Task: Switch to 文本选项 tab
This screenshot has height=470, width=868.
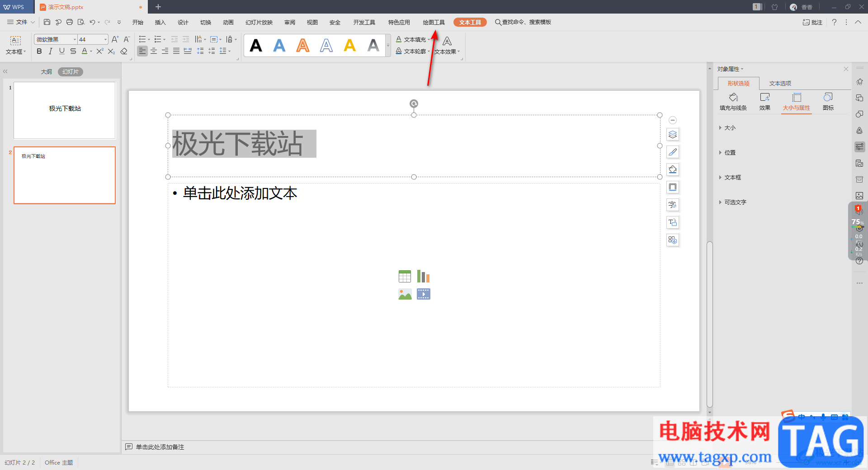Action: tap(780, 83)
